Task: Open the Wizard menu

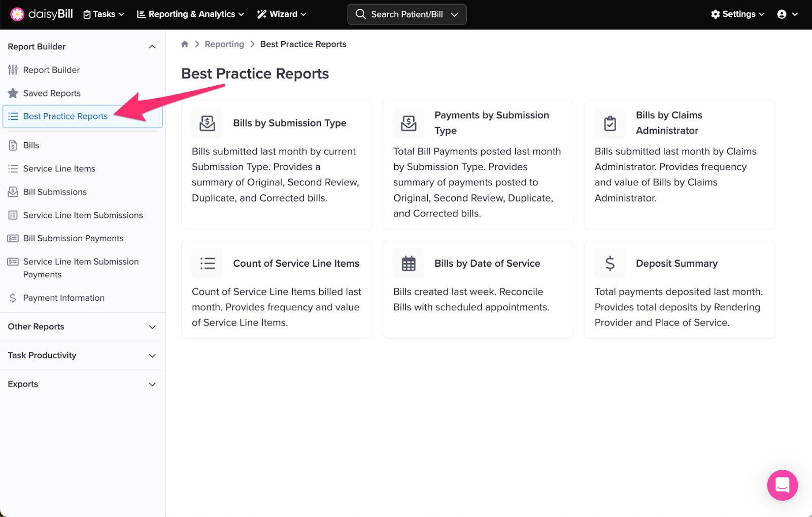Action: click(282, 14)
